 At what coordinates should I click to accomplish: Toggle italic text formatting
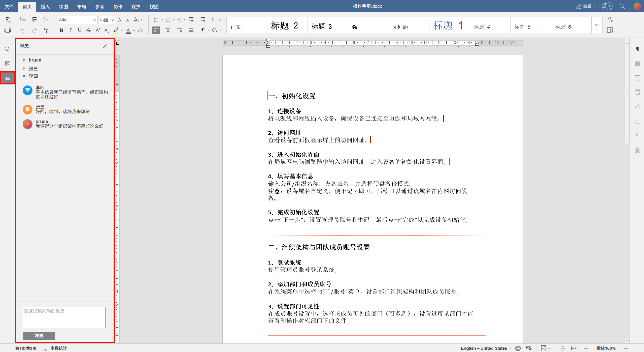click(x=70, y=31)
